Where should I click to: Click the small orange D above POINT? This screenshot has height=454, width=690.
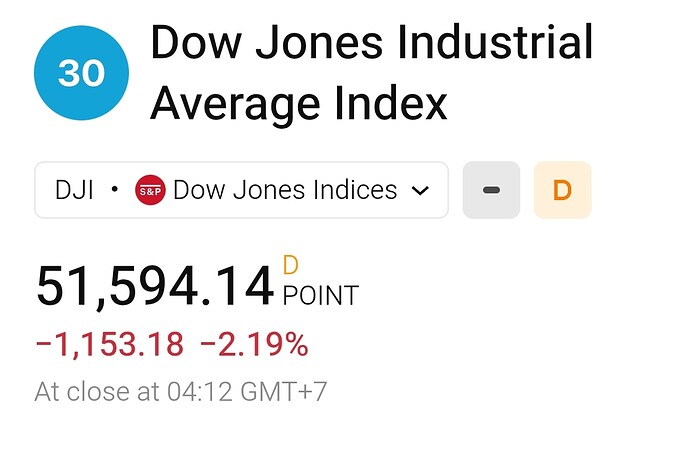click(291, 265)
